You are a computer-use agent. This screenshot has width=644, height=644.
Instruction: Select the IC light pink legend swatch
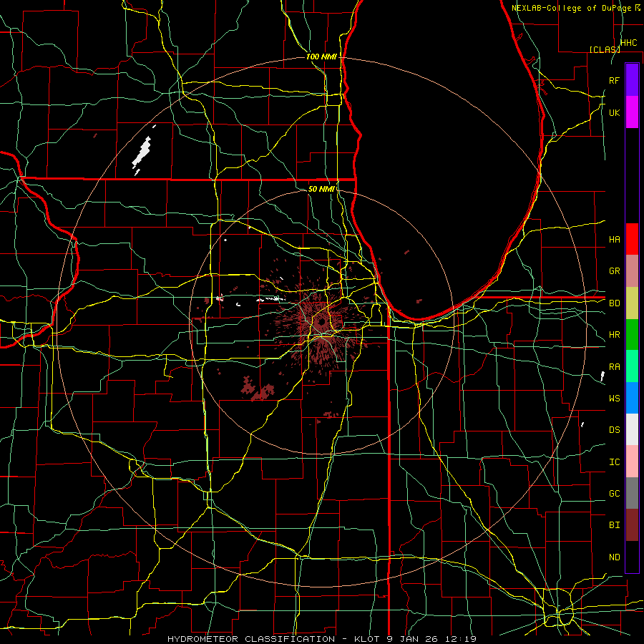(x=632, y=462)
